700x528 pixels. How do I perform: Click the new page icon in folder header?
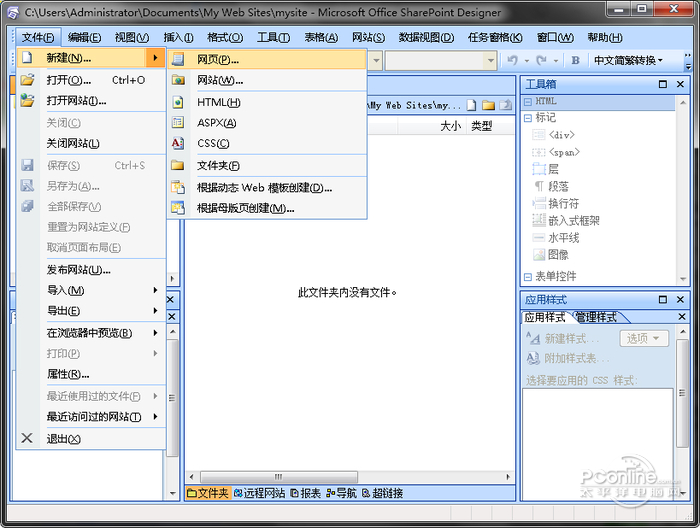[x=471, y=105]
